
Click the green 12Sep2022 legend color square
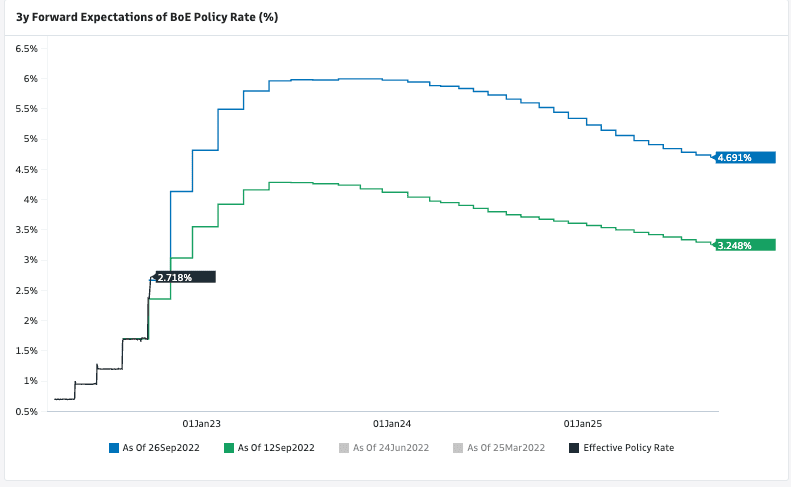click(x=229, y=447)
